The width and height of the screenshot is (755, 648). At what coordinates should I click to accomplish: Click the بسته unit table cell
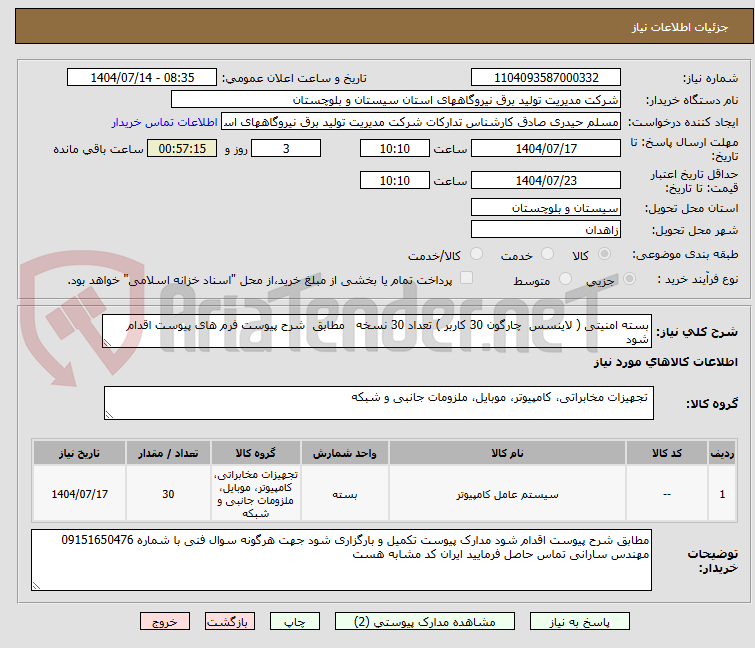[345, 494]
